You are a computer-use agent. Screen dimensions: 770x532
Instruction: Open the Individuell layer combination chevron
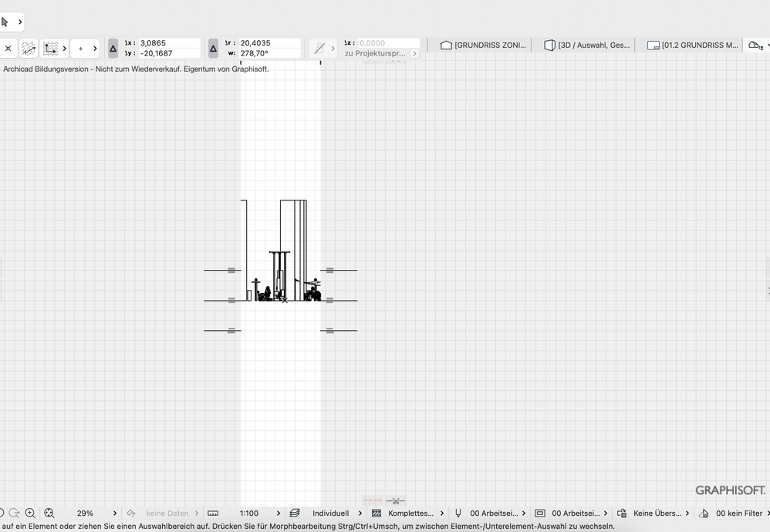coord(360,513)
